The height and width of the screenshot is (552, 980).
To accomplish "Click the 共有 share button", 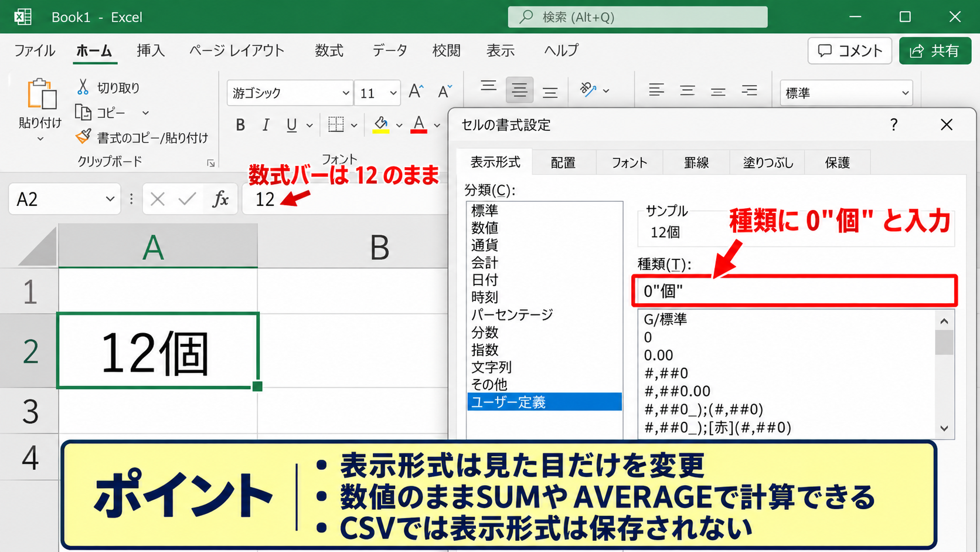I will pyautogui.click(x=935, y=51).
